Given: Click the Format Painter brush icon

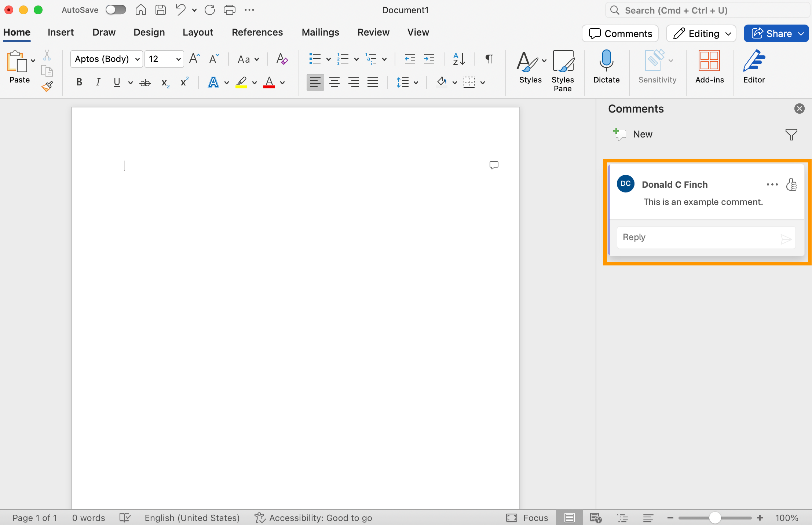Looking at the screenshot, I should (x=47, y=86).
